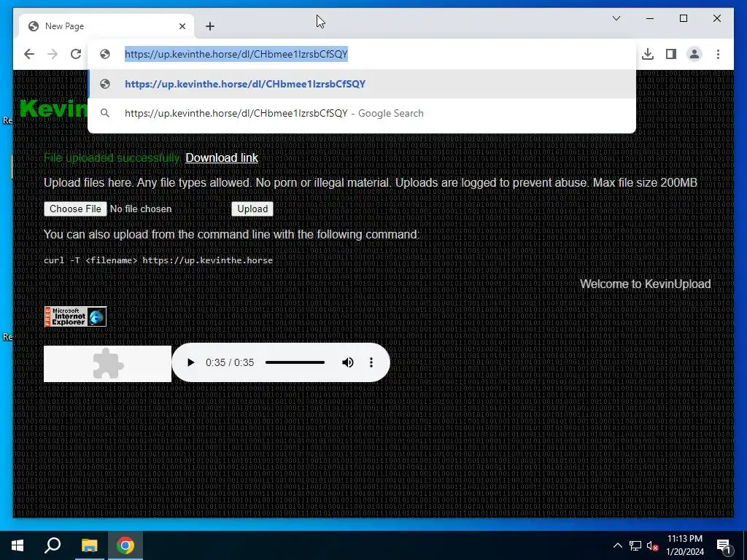Select the New Page tab
The image size is (747, 560).
pos(107,26)
